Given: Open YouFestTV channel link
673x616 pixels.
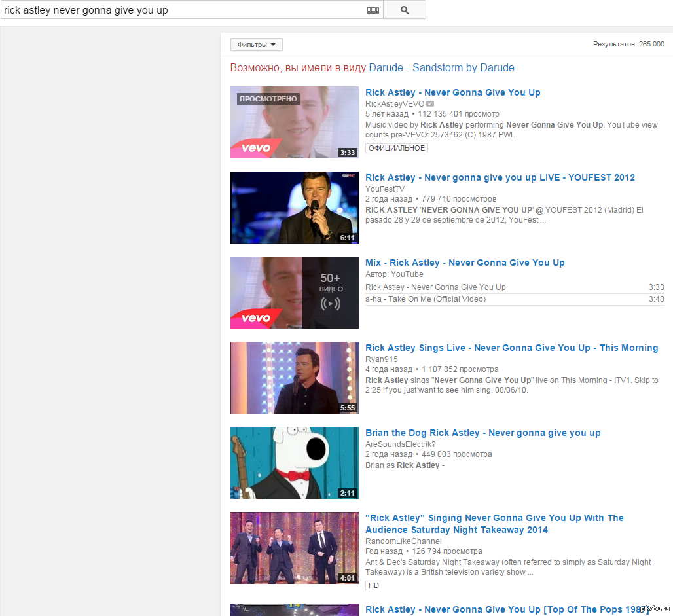Looking at the screenshot, I should tap(385, 189).
